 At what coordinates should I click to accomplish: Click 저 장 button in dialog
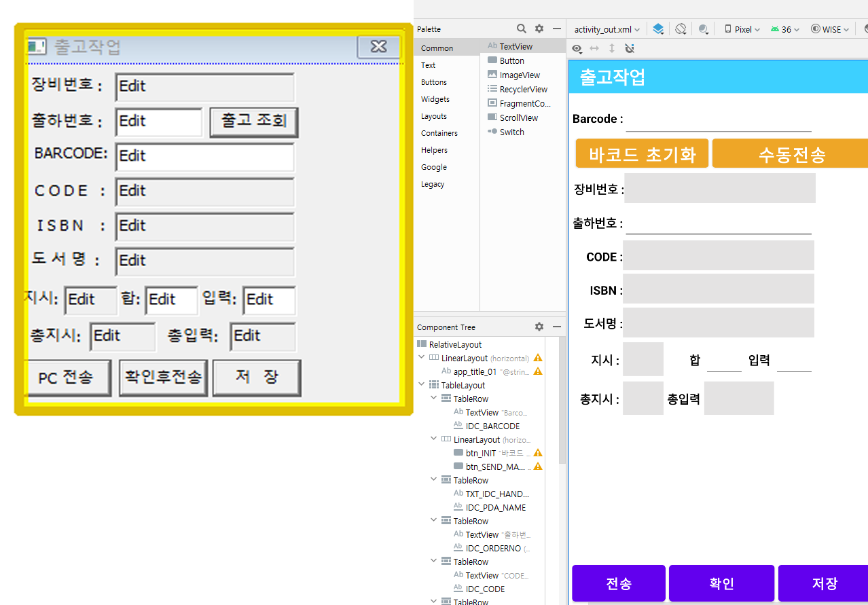click(256, 378)
